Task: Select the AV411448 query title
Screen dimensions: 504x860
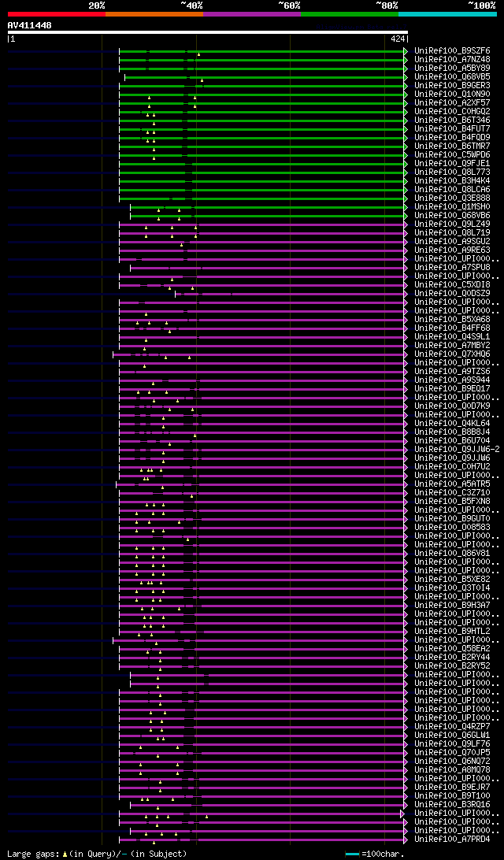Action: pyautogui.click(x=30, y=25)
